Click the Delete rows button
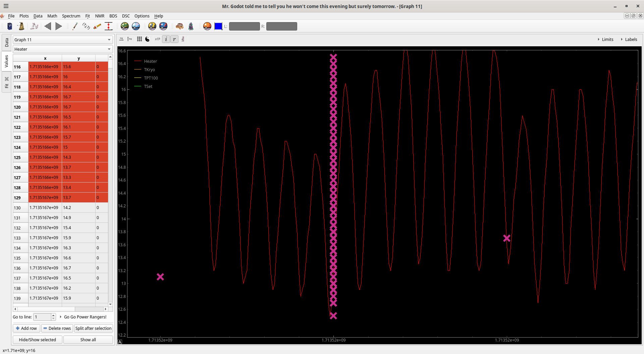 [57, 328]
